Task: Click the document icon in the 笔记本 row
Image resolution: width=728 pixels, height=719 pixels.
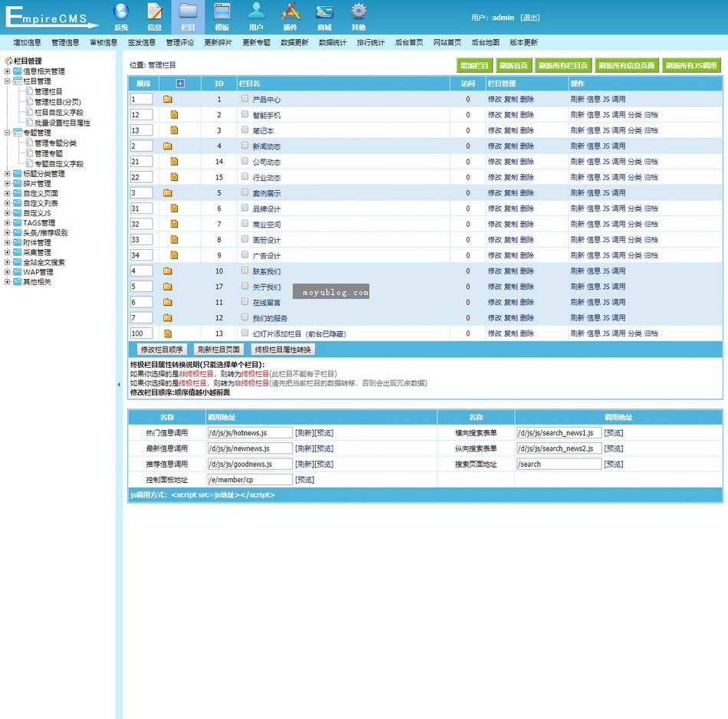Action: [x=174, y=130]
